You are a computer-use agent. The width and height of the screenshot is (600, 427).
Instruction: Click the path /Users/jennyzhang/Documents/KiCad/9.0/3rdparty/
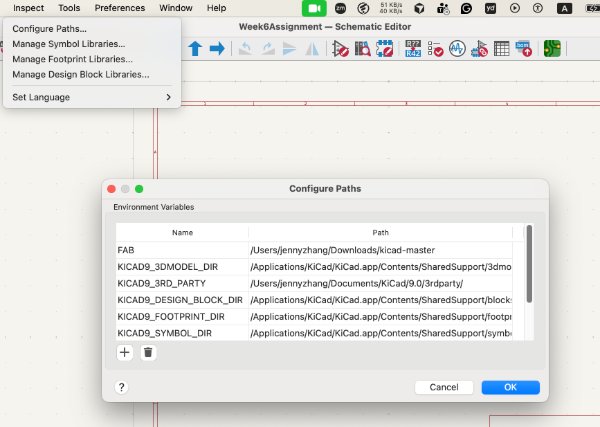coord(380,284)
